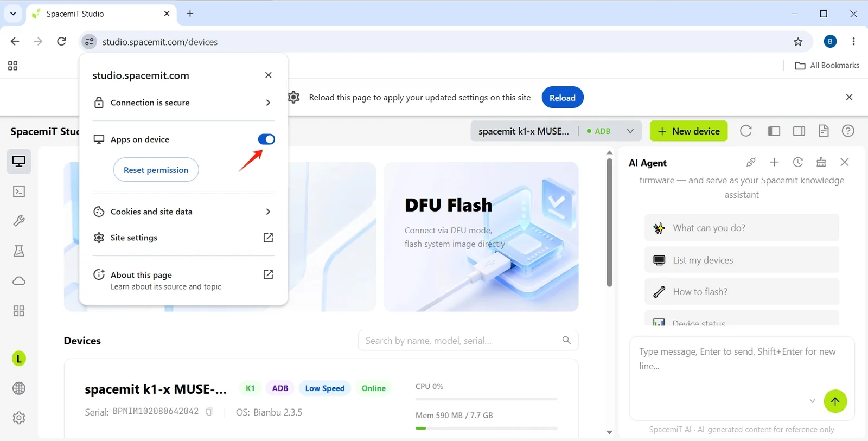Close the AI Agent panel
868x441 pixels.
tap(845, 162)
